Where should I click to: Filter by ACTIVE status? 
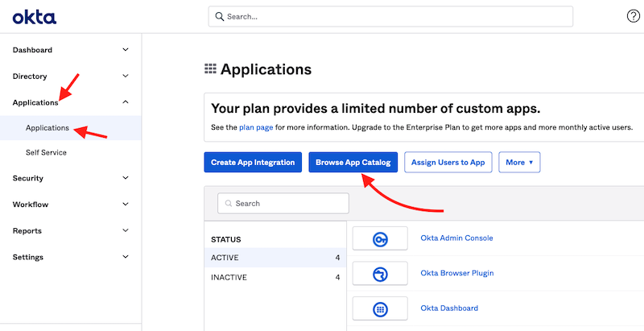pyautogui.click(x=275, y=258)
